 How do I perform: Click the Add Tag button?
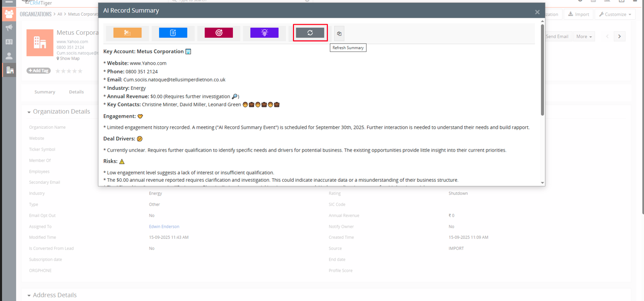[x=38, y=71]
